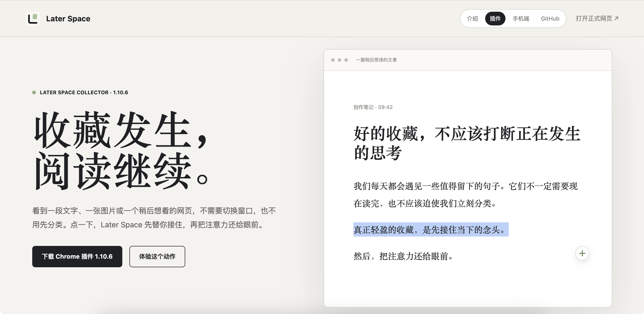Click the hero headline 收藏发生，阅读继续
This screenshot has height=314, width=644.
[x=121, y=150]
